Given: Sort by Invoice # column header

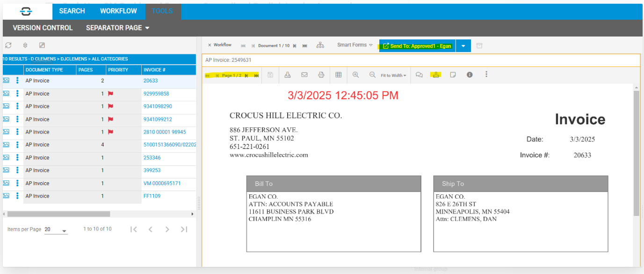Looking at the screenshot, I should click(x=169, y=70).
